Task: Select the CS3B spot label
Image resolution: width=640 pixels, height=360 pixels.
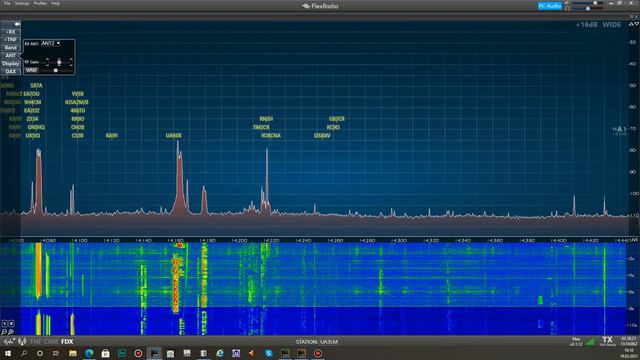Action: [78, 136]
